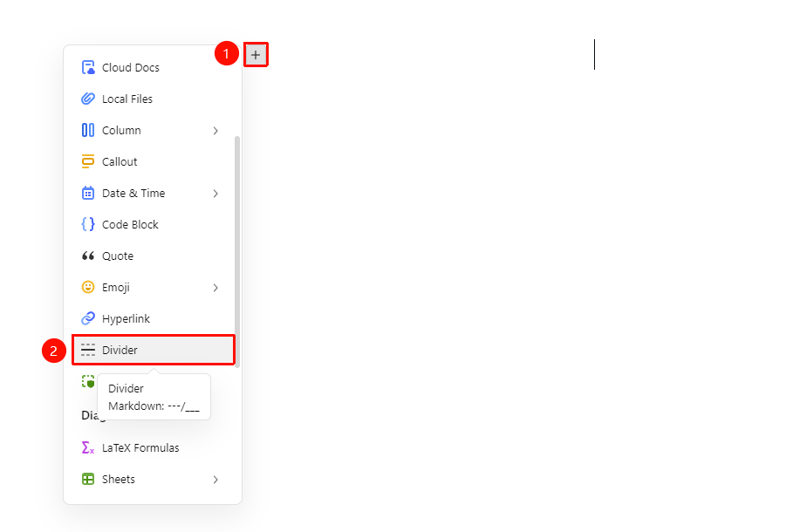Click the Cloud Docs icon

88,67
